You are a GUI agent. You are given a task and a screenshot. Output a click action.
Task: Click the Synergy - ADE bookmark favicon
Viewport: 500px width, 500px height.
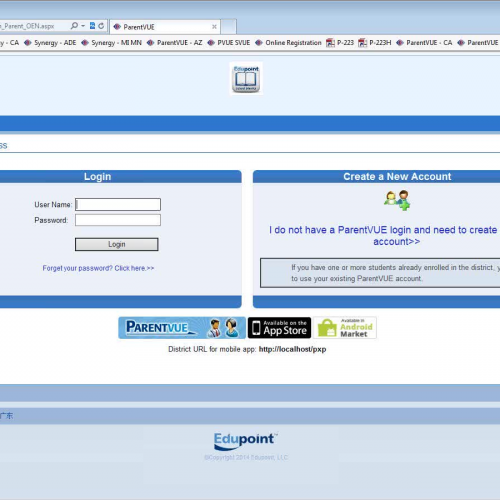click(28, 43)
